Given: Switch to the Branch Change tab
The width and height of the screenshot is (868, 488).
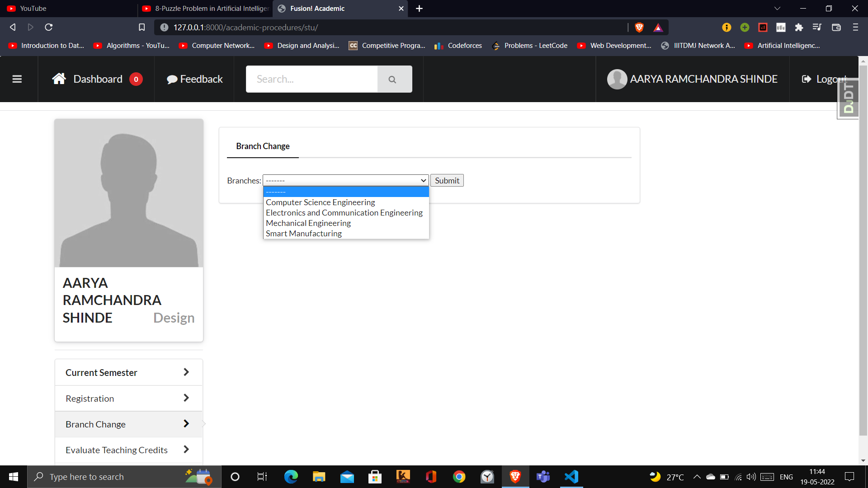Looking at the screenshot, I should pyautogui.click(x=263, y=146).
